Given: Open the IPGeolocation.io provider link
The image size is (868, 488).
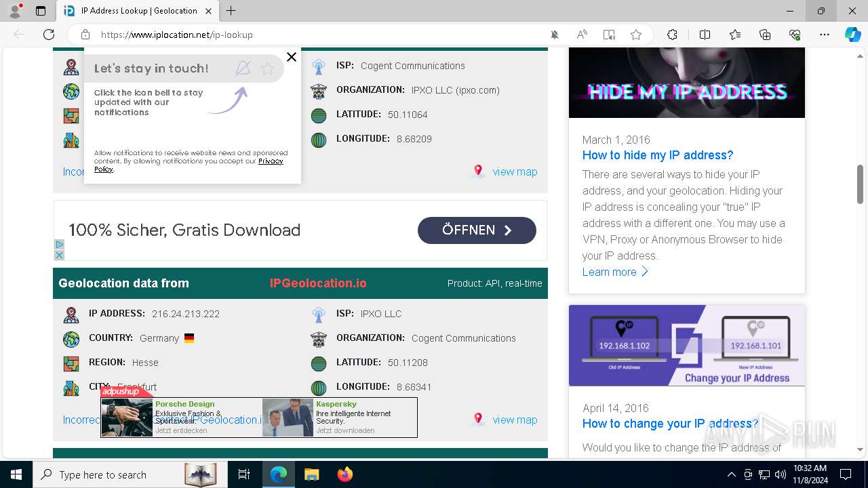Looking at the screenshot, I should 318,283.
